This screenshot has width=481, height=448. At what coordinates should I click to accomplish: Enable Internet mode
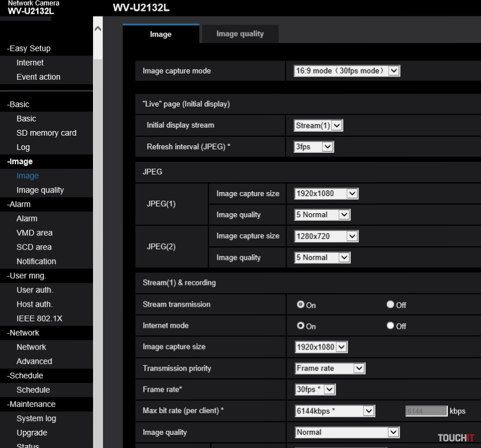click(x=301, y=325)
